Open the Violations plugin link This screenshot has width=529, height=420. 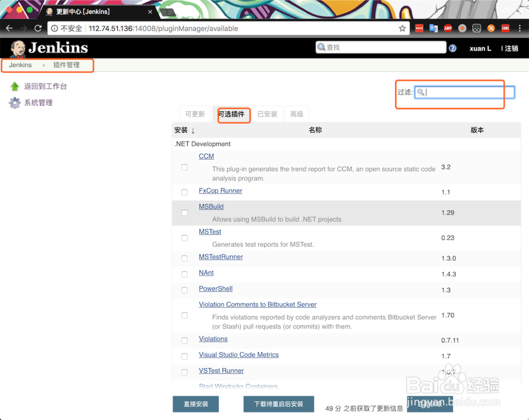tap(213, 339)
